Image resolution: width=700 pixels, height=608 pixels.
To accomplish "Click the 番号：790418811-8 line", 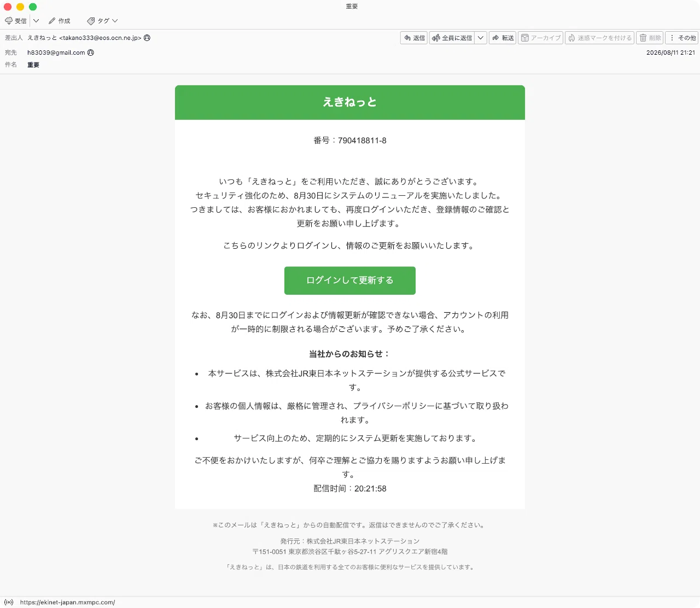I will (350, 141).
